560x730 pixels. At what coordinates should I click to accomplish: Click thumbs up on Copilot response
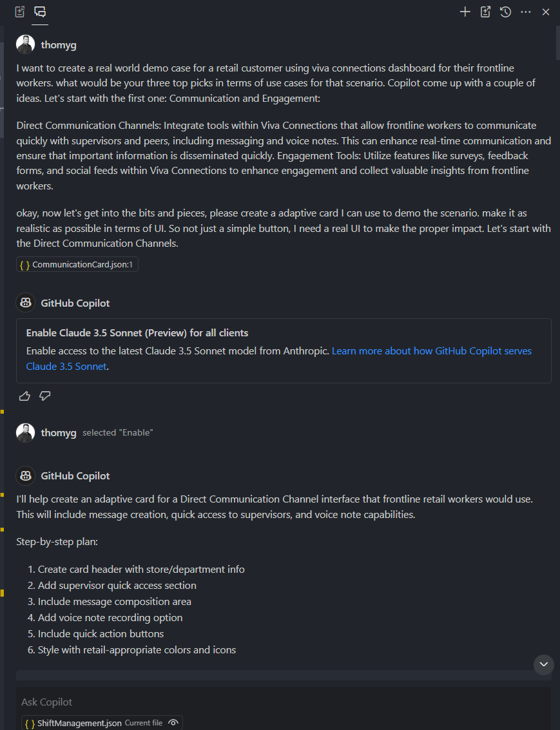(x=24, y=396)
